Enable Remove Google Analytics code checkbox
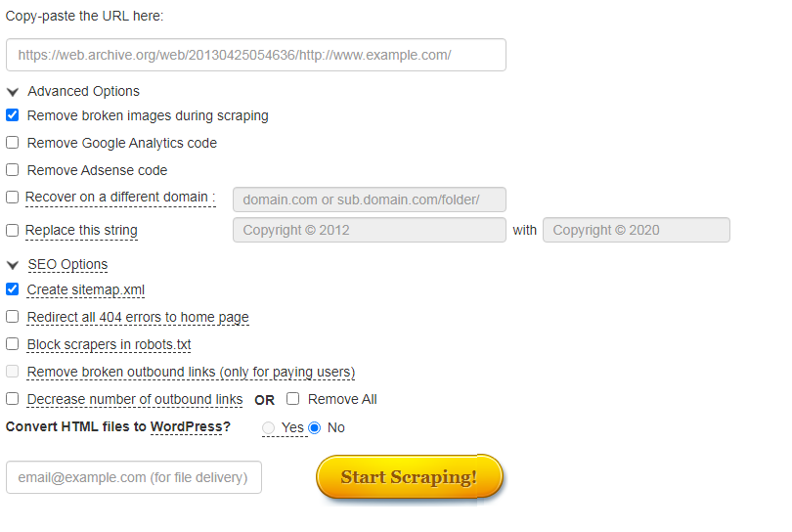 pos(12,143)
